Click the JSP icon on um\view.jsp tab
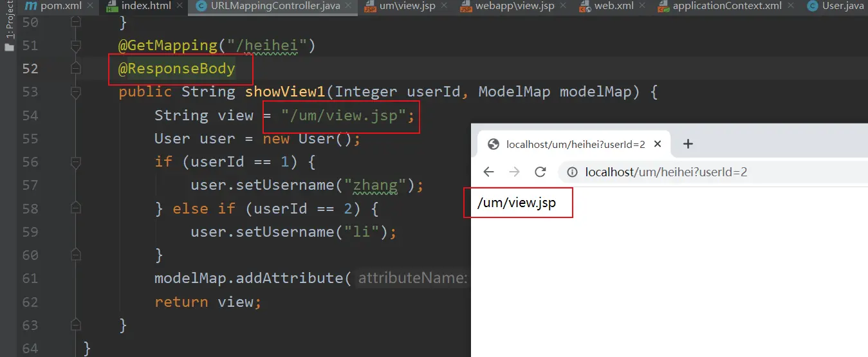868x357 pixels. click(x=371, y=7)
